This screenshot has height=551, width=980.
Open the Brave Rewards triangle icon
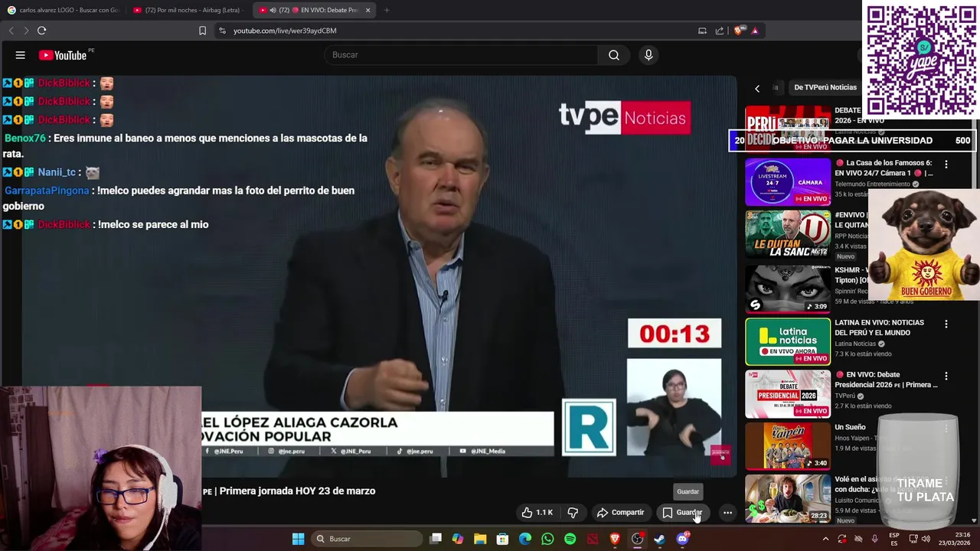[x=755, y=31]
